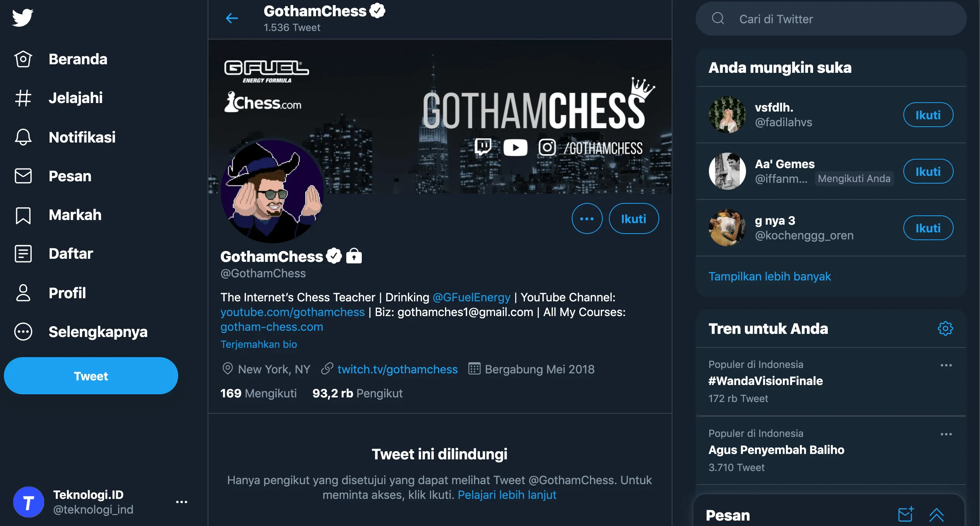Open the Jelajahi hashtag icon
The width and height of the screenshot is (980, 526).
pyautogui.click(x=23, y=98)
